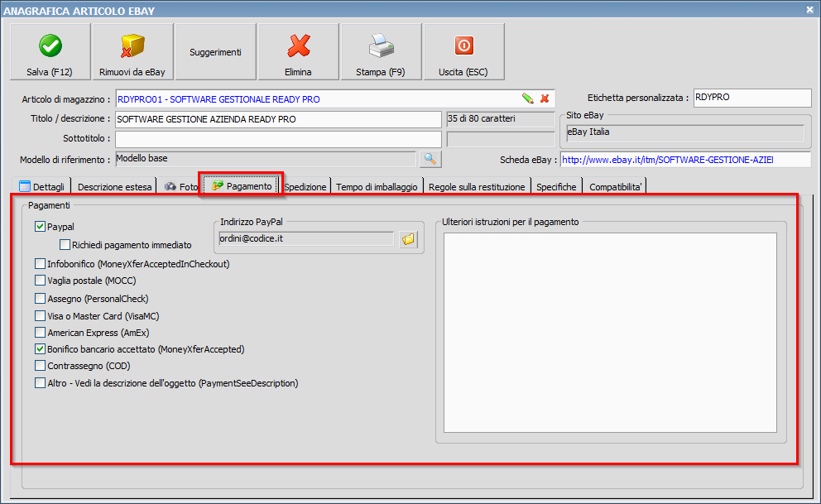This screenshot has width=821, height=504.
Task: Close the Anagrafica Articolo eBay window
Action: click(x=809, y=10)
